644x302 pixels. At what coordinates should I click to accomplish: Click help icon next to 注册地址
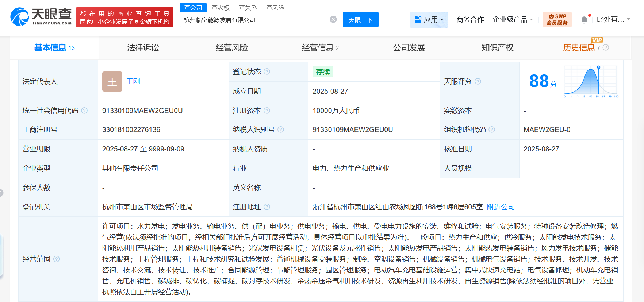coord(267,207)
